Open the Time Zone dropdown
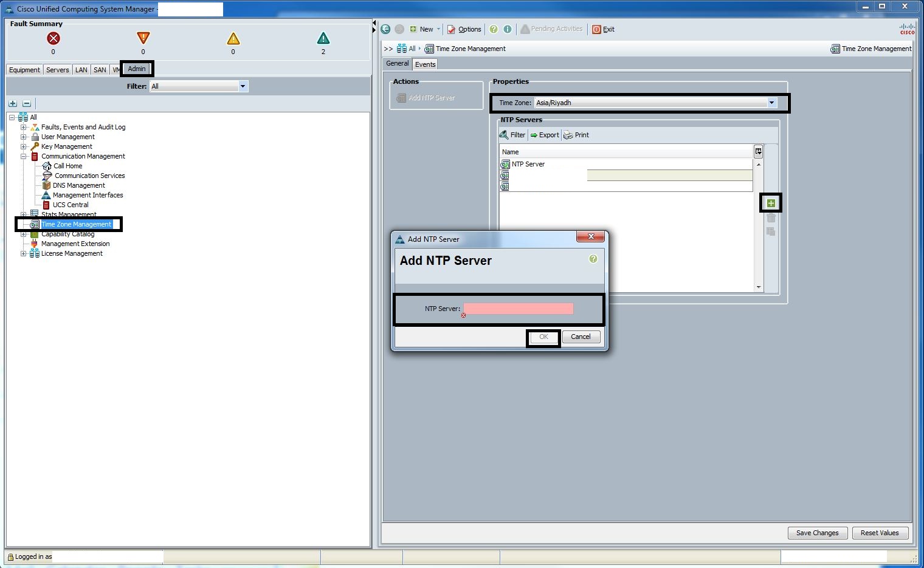 coord(771,103)
